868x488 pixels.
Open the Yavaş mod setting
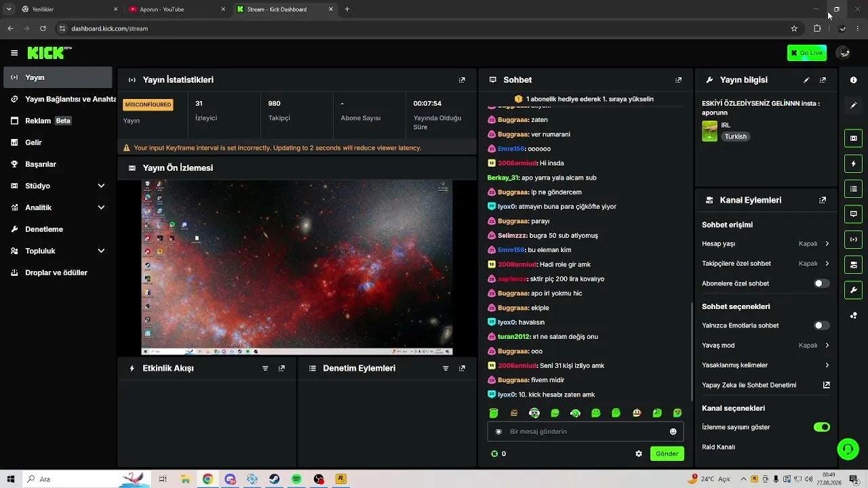pos(766,345)
